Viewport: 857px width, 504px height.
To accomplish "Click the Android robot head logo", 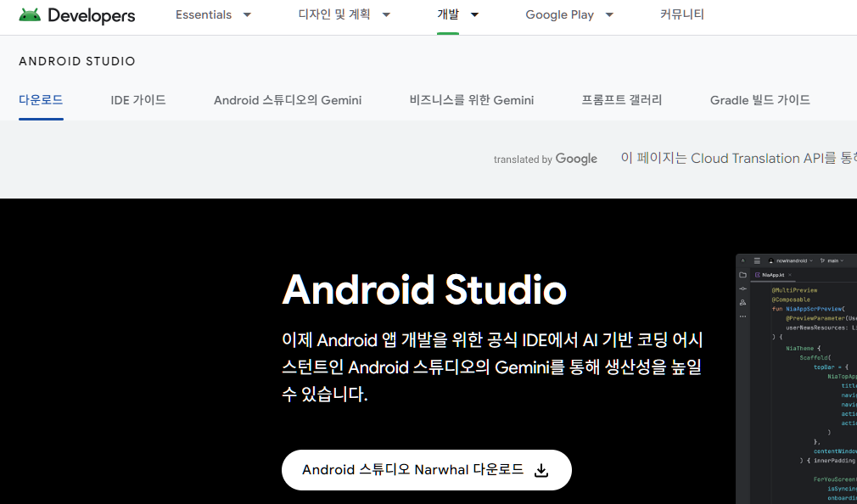I will (x=30, y=14).
